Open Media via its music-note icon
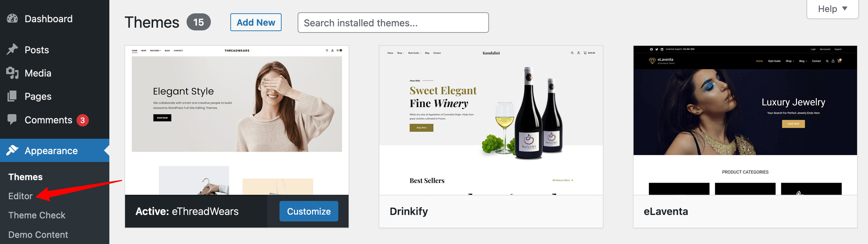The width and height of the screenshot is (868, 244). pyautogui.click(x=13, y=73)
